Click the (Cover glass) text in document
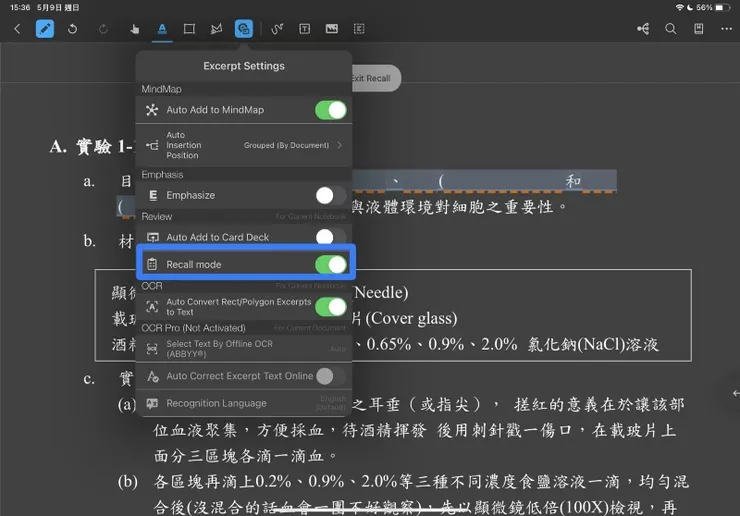 click(x=411, y=319)
